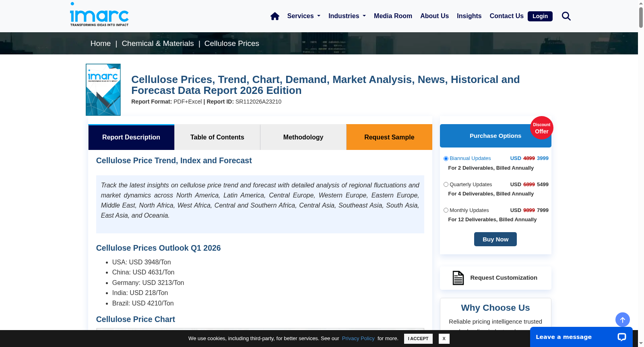
Task: Click the Discount Offer badge
Action: 542,128
